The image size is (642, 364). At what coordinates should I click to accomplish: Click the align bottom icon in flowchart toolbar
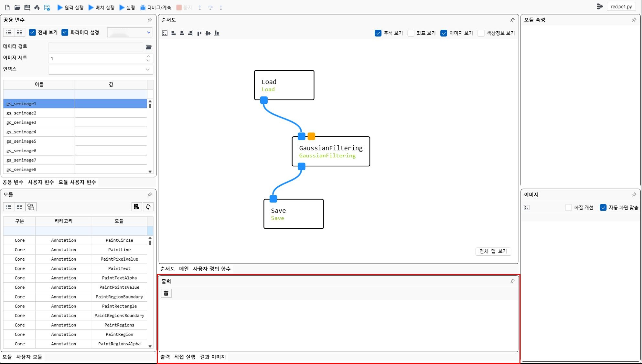[217, 33]
